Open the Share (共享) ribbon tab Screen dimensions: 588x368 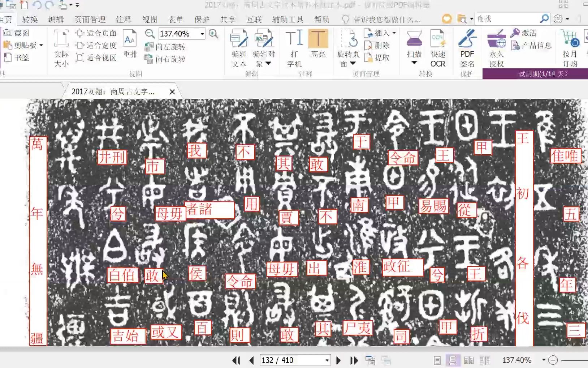click(228, 20)
